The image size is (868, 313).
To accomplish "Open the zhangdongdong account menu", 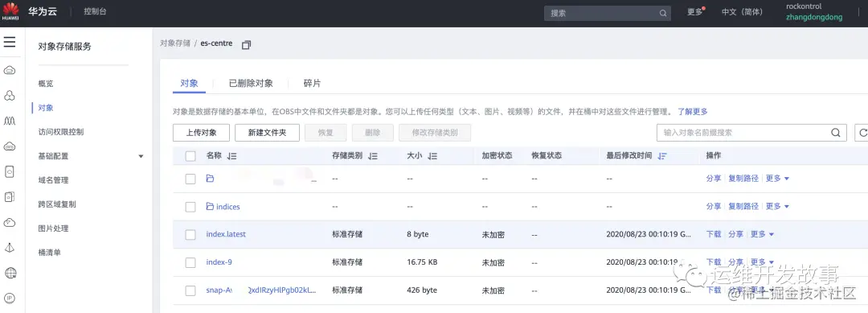I will pos(813,17).
